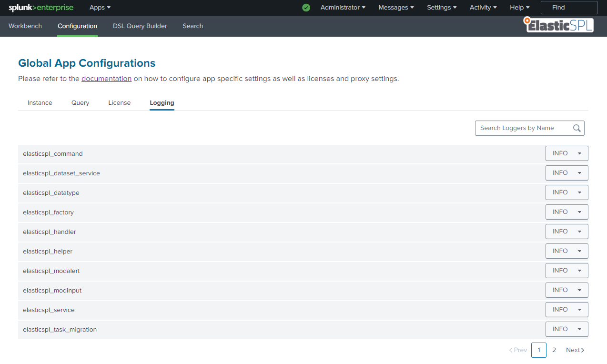Click the green health status checkmark icon
This screenshot has width=607, height=364.
coord(306,8)
